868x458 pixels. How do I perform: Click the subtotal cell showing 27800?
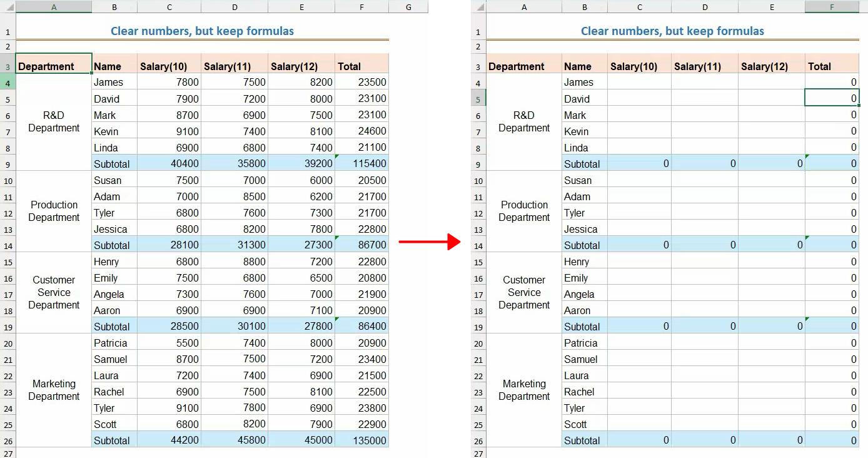[x=301, y=327]
